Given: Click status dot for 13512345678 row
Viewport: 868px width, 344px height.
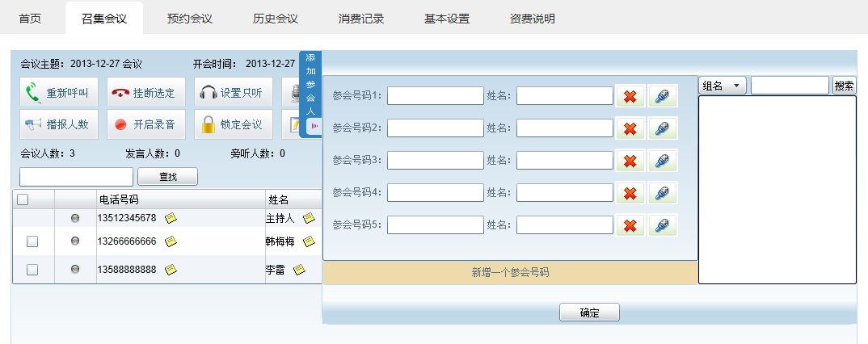Looking at the screenshot, I should [75, 219].
